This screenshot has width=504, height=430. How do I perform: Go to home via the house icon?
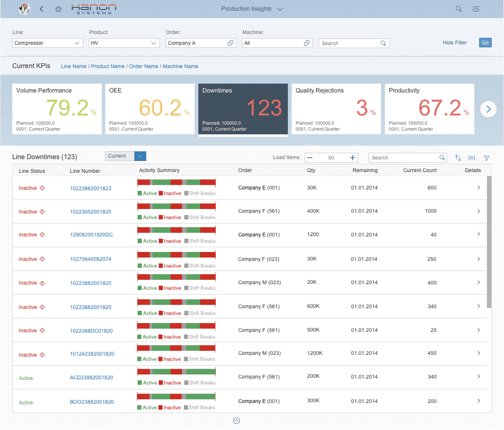point(58,9)
